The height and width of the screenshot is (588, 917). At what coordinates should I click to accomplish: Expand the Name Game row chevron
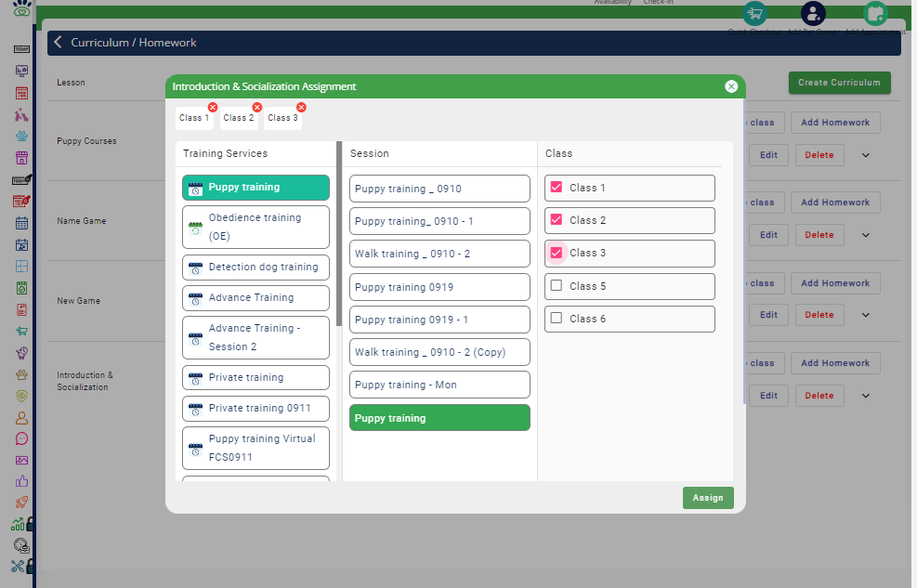866,236
